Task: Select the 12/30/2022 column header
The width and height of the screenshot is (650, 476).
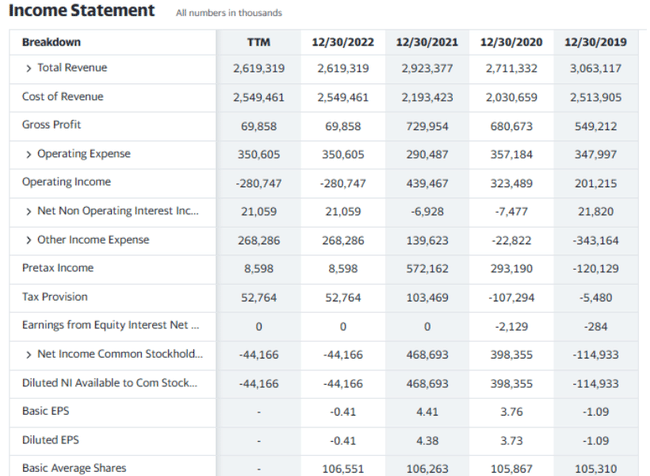Action: (342, 42)
